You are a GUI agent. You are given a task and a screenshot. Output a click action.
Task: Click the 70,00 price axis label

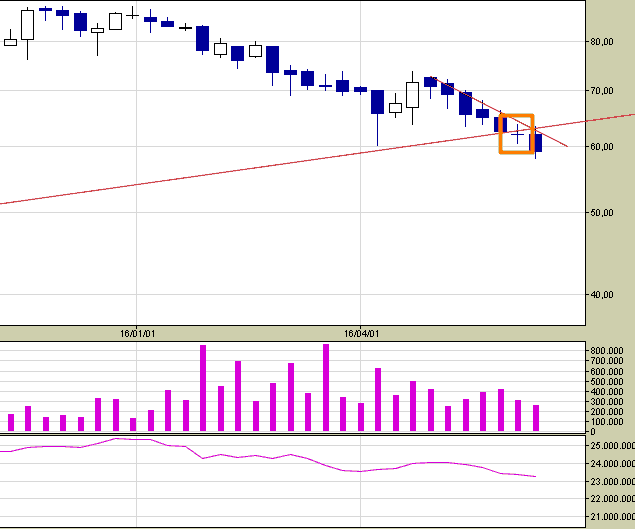(x=603, y=91)
